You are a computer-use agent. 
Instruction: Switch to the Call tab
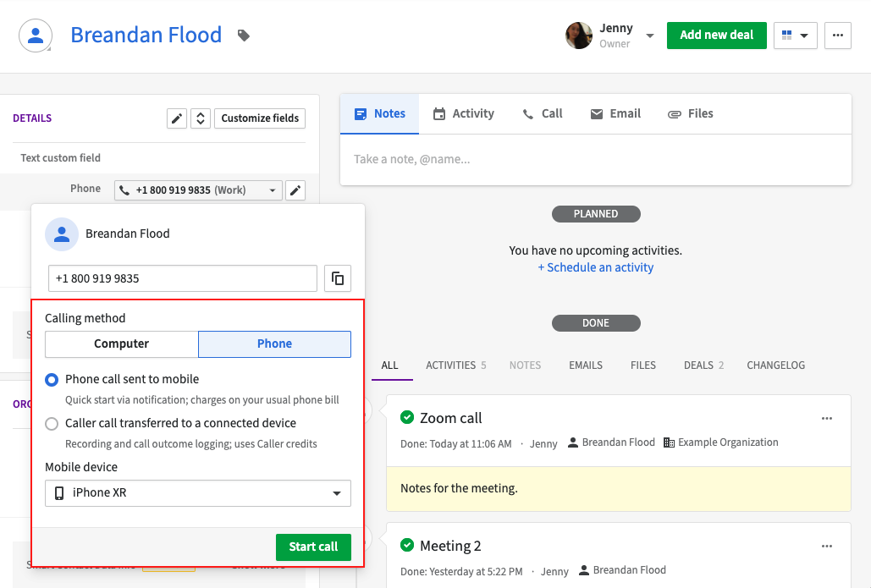click(542, 114)
